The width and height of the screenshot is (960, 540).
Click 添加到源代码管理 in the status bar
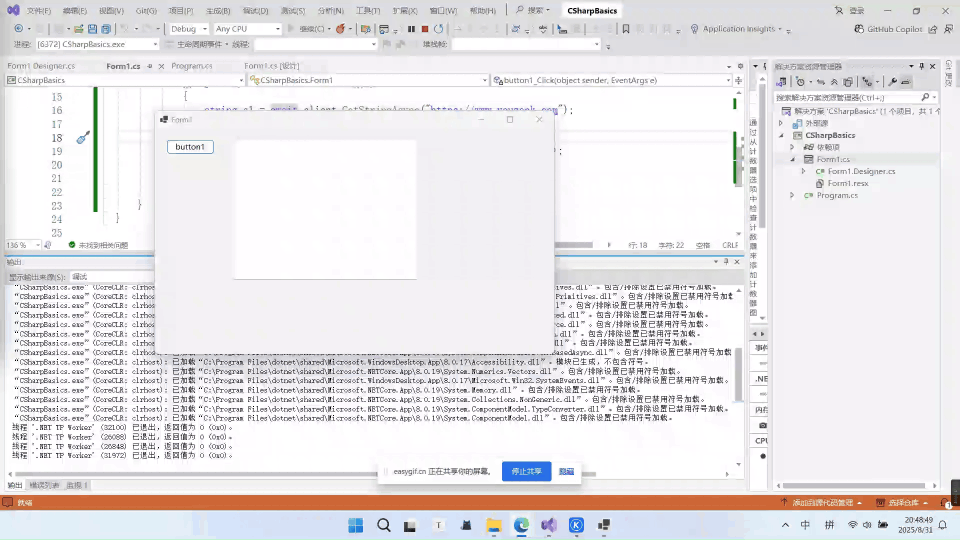[822, 503]
